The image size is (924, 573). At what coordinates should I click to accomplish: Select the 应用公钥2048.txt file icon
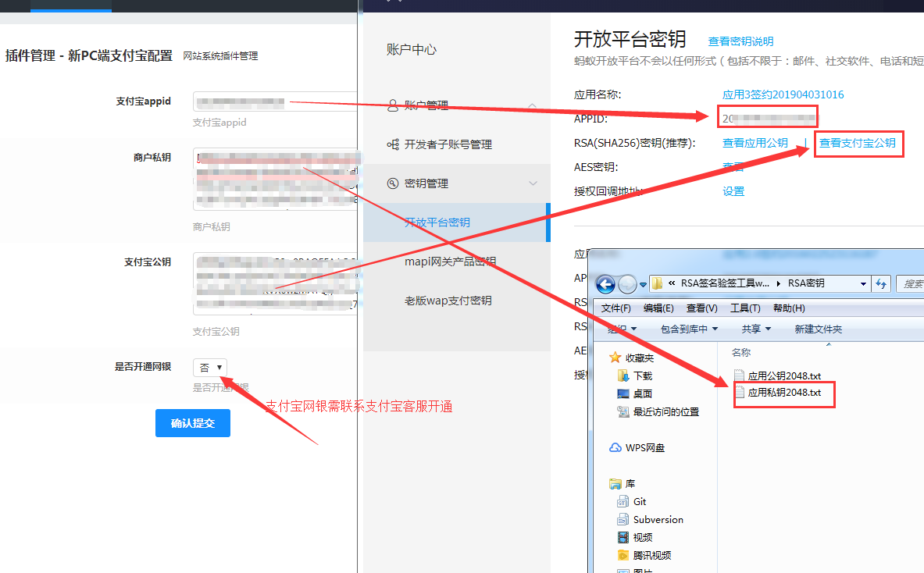point(739,375)
